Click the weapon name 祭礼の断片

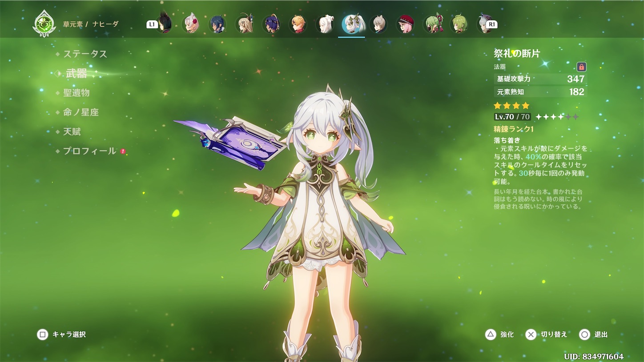(517, 53)
